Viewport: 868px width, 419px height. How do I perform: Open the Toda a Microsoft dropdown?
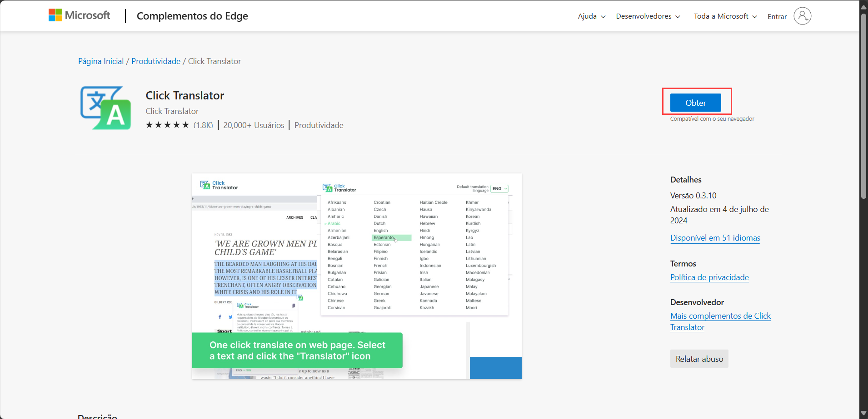click(725, 16)
